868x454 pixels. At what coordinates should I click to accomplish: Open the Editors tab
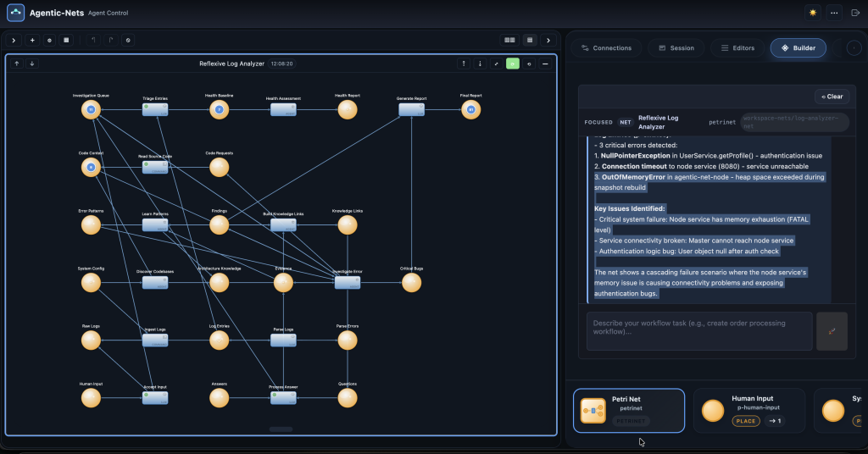[x=737, y=48]
